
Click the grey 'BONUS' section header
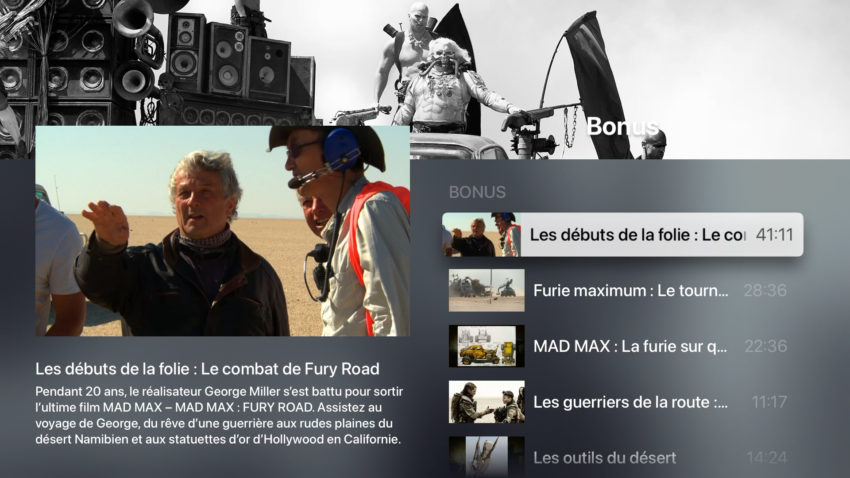tap(477, 192)
